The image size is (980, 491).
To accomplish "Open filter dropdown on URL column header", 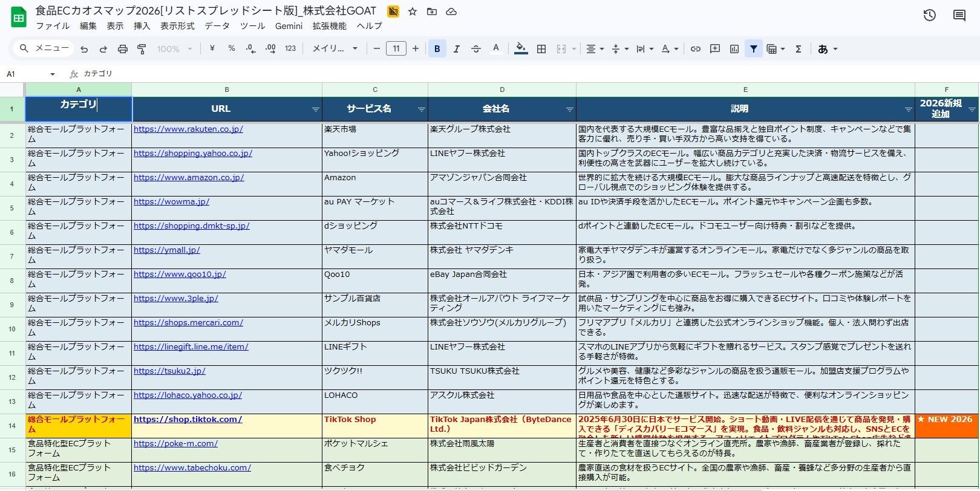I will pos(316,109).
